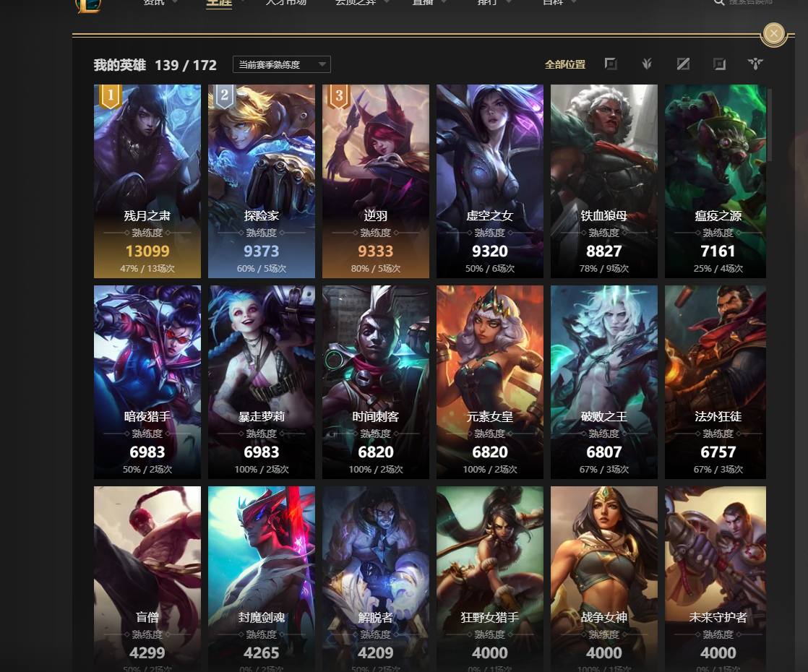Screen dimensions: 808x672
Task: Select the 全部位置 all positions filter
Action: coord(564,64)
